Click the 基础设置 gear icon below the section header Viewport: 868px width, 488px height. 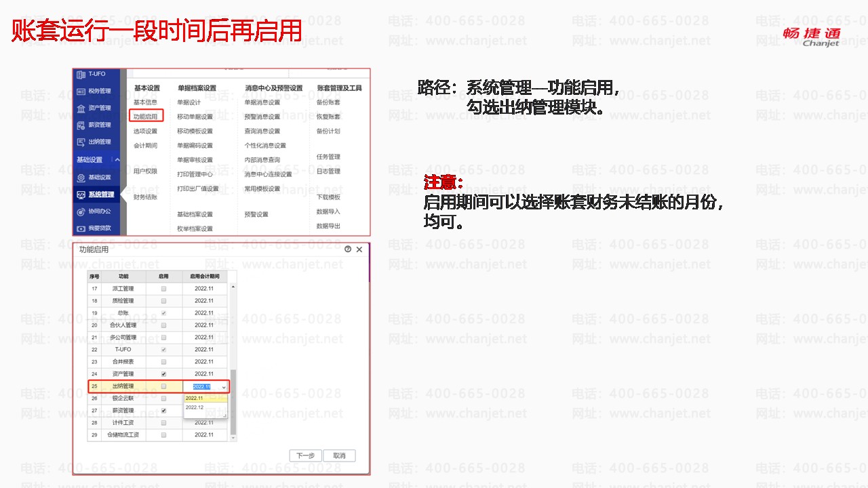point(81,178)
